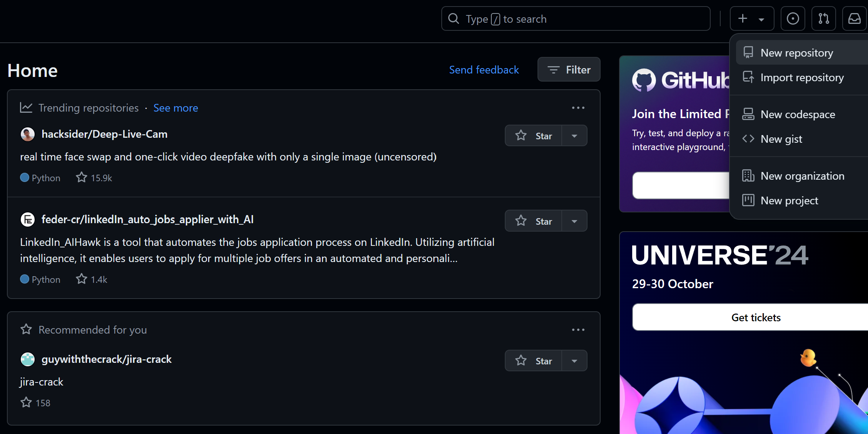This screenshot has height=434, width=868.
Task: Click the 1.4k star count
Action: coord(99,279)
